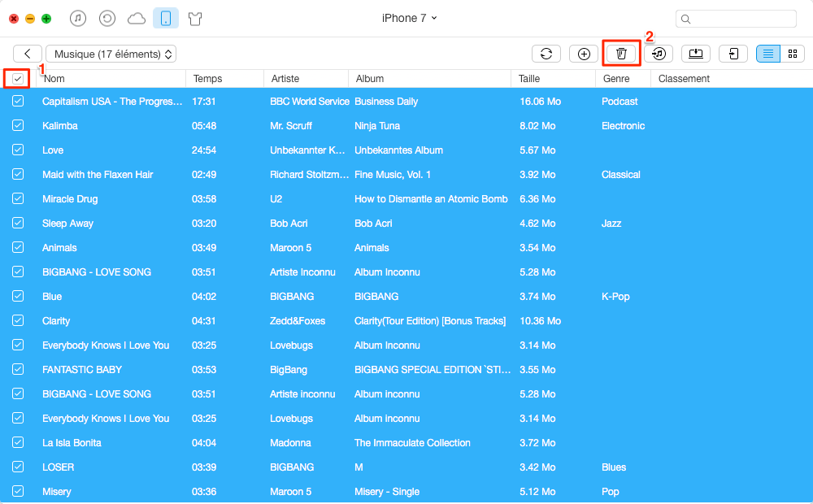Viewport: 813px width, 504px height.
Task: Select the song title 'Love'
Action: point(53,150)
